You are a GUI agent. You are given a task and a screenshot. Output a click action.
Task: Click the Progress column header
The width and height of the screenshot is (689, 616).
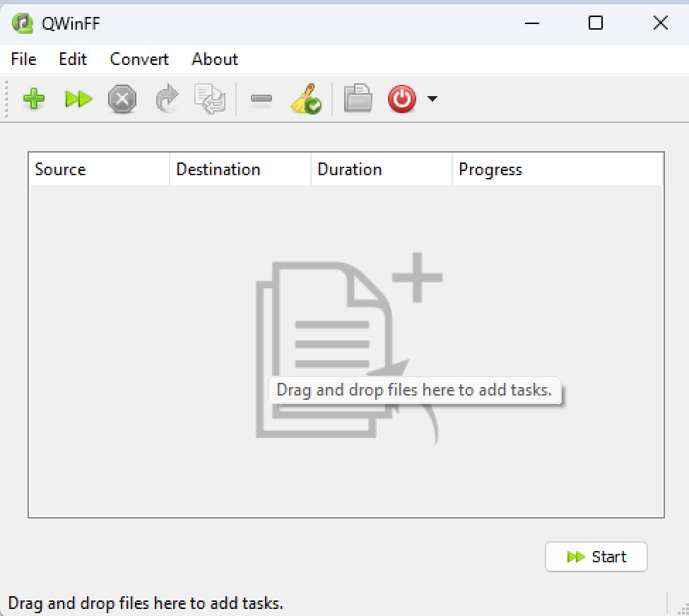557,170
